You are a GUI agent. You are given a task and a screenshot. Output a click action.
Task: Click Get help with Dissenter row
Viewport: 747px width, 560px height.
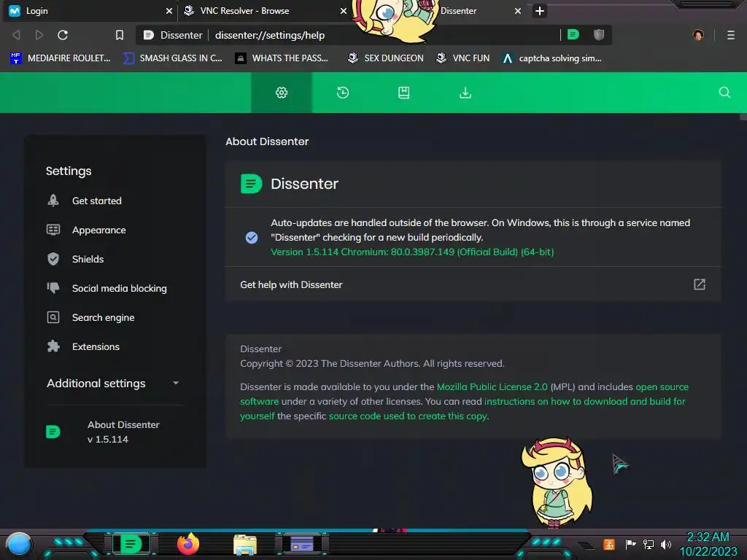tap(473, 284)
